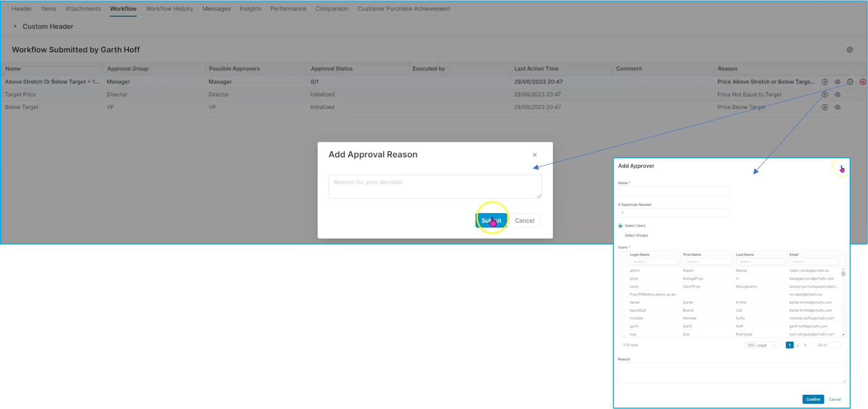Tick checkbox for user daniel

click(623, 302)
